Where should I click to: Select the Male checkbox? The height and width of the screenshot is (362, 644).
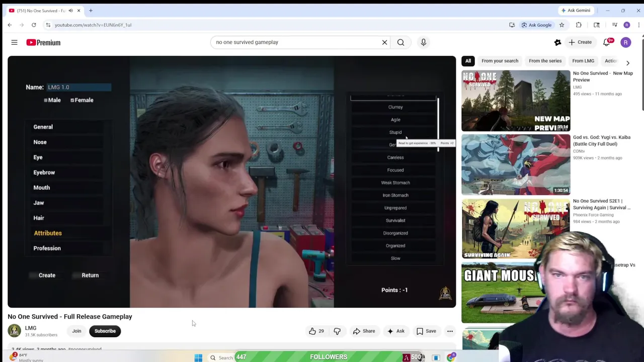46,100
